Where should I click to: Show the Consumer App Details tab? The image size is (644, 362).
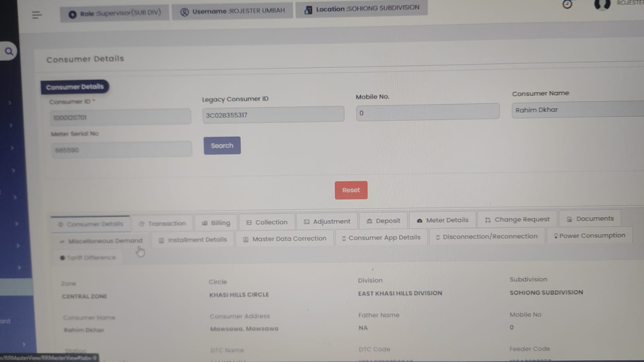point(381,238)
